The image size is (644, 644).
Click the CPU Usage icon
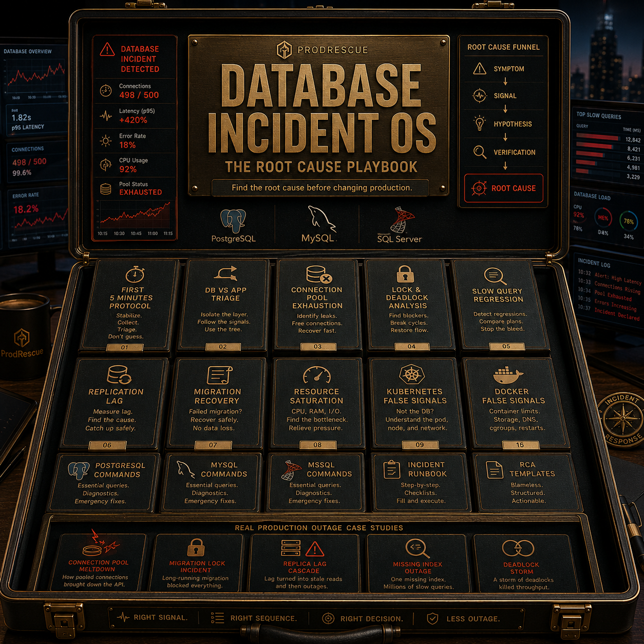[x=106, y=165]
